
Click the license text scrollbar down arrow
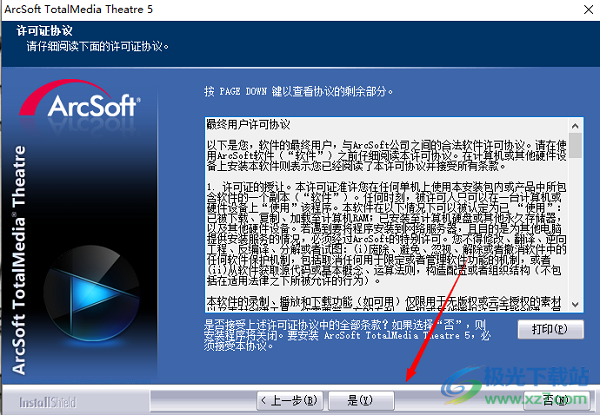click(575, 304)
